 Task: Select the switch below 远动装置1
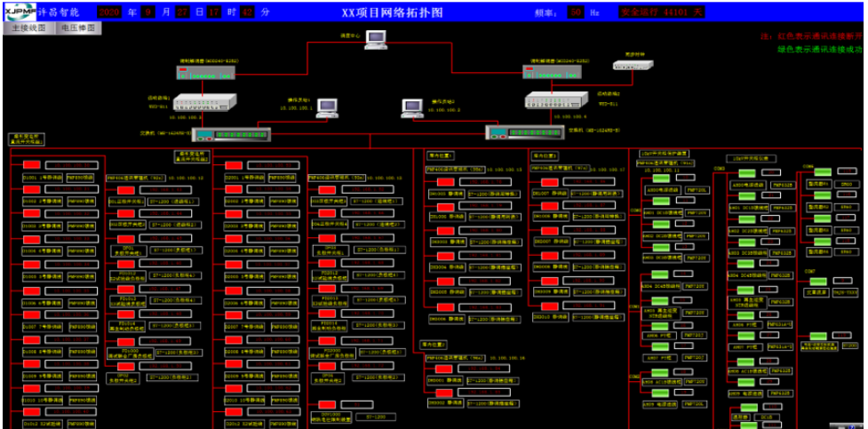pos(231,134)
